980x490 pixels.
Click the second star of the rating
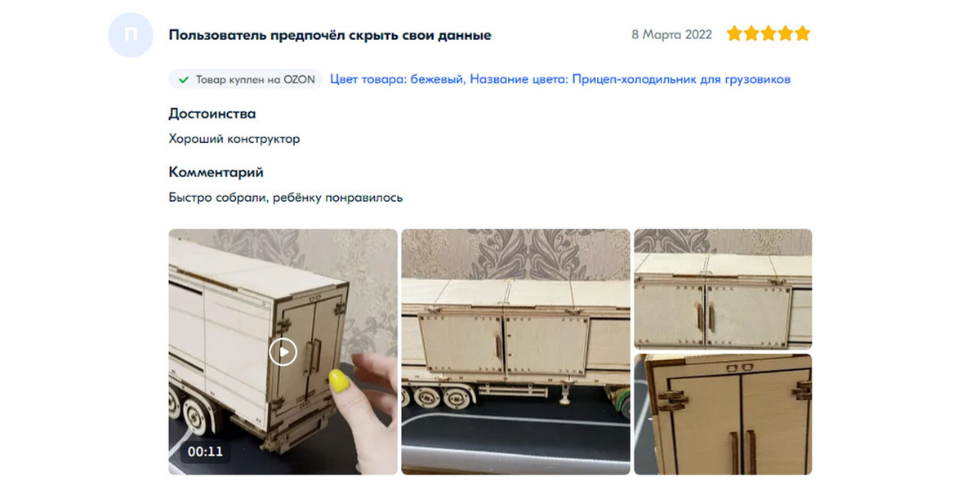751,34
